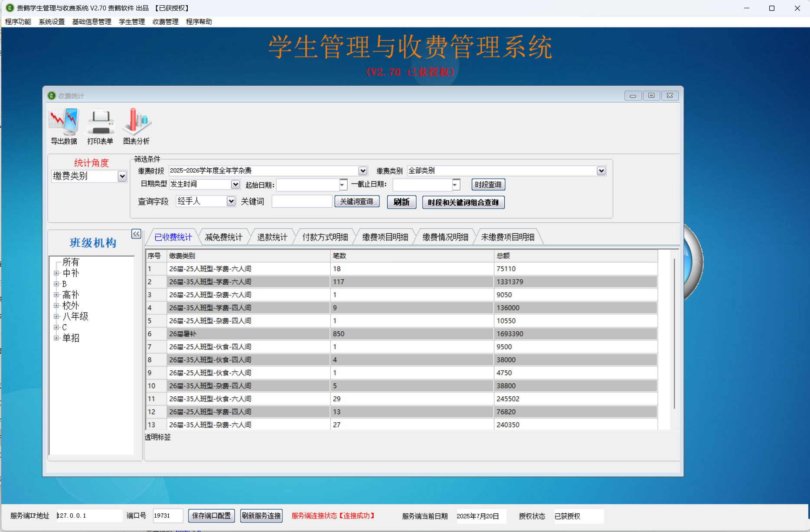Open the 日期类型 dropdown showing 发生时间
The image size is (810, 532).
tap(235, 184)
